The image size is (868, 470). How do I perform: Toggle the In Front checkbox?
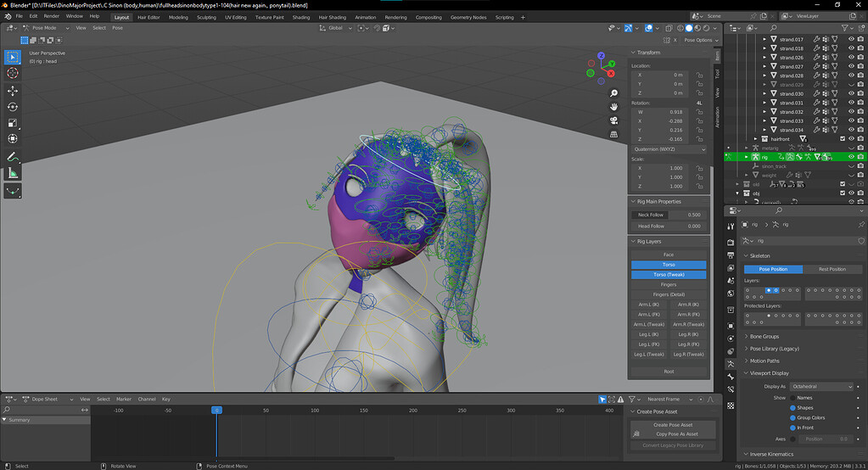click(792, 428)
